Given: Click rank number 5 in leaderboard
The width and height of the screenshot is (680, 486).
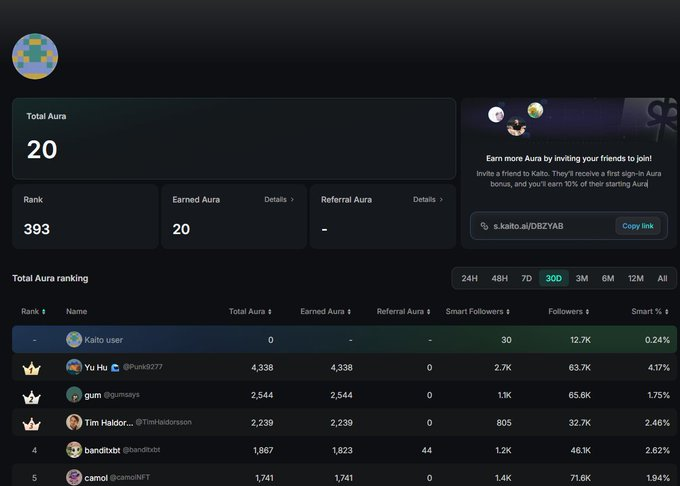Looking at the screenshot, I should pyautogui.click(x=34, y=478).
